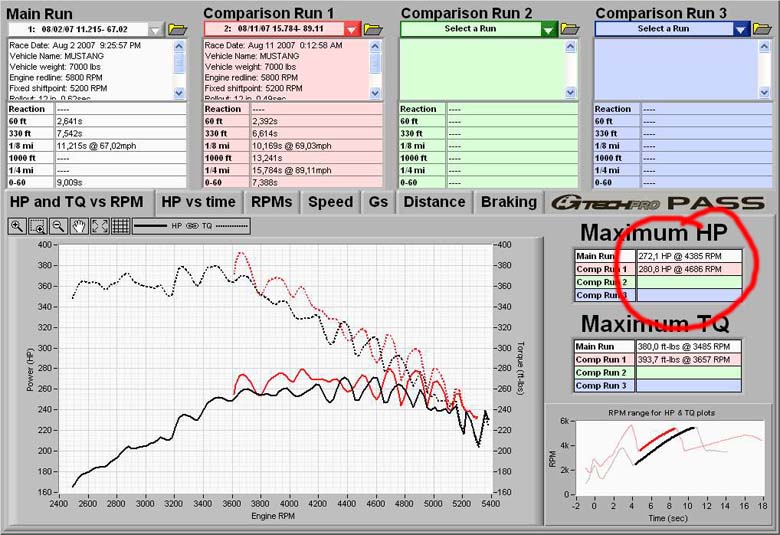Open the Comparison Run 1 red dropdown
Image resolution: width=780 pixels, height=535 pixels.
click(351, 30)
